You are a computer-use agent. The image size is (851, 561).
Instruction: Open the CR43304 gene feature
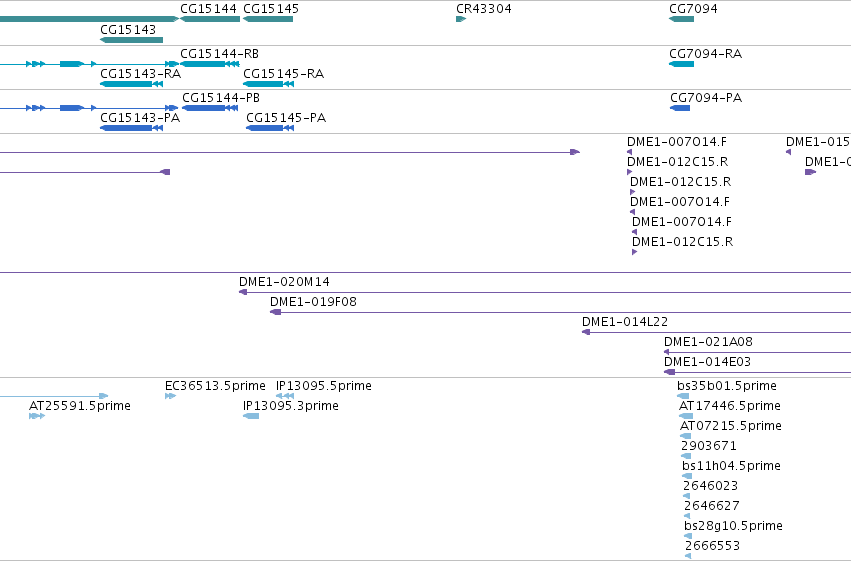(x=461, y=19)
